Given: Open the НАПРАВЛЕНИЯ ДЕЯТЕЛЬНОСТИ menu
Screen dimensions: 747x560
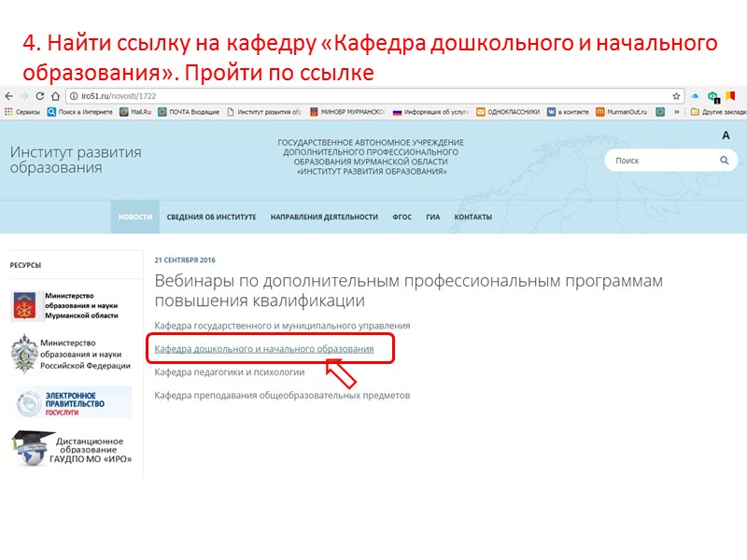Looking at the screenshot, I should point(324,217).
